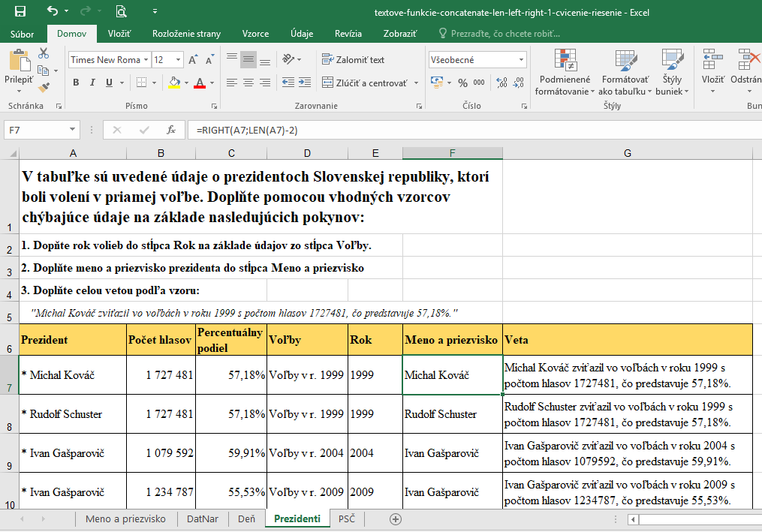Toggle Italic formatting

pos(93,83)
